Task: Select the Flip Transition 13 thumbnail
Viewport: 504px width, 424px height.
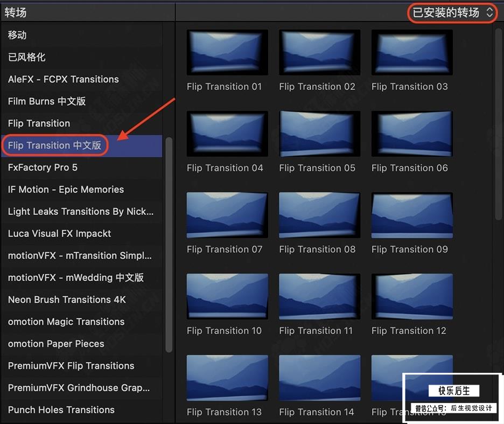Action: point(227,378)
